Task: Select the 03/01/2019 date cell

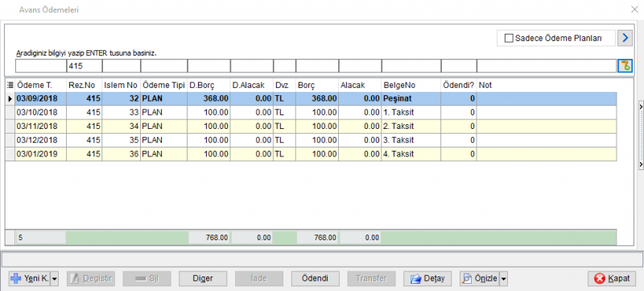Action: pyautogui.click(x=41, y=154)
